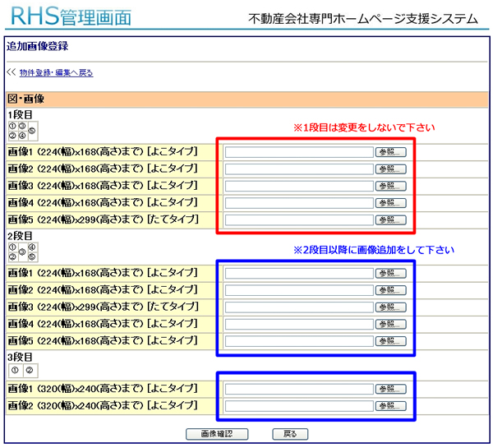This screenshot has height=448, width=493.
Task: Focus the file path field of 2段目 画像1
Action: pyautogui.click(x=299, y=274)
